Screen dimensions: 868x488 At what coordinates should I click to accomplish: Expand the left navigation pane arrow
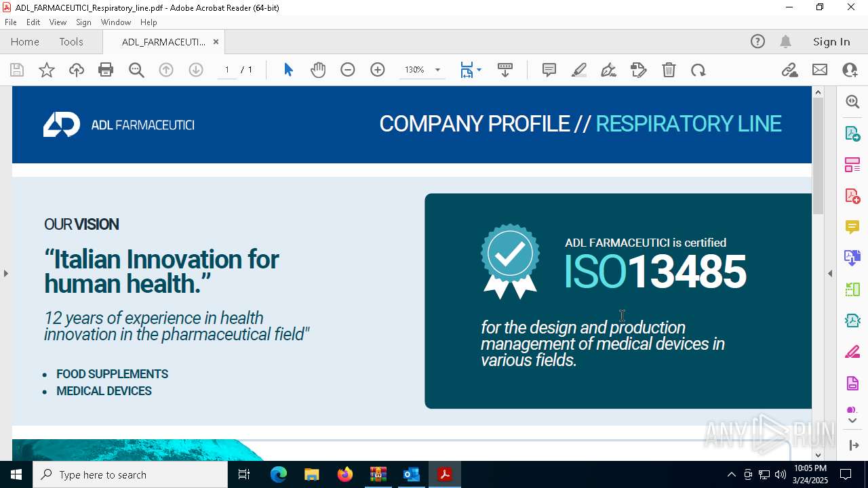pyautogui.click(x=6, y=273)
